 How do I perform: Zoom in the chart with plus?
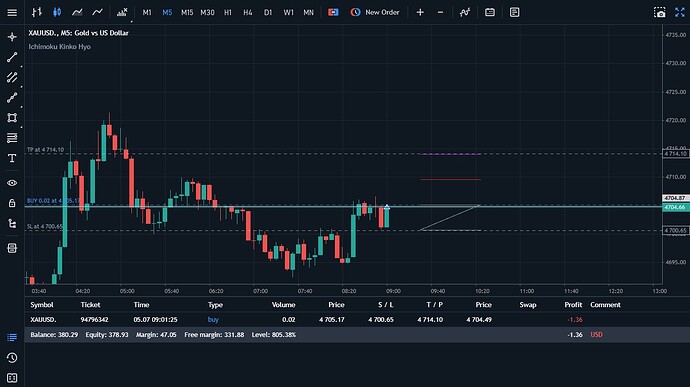pyautogui.click(x=420, y=12)
